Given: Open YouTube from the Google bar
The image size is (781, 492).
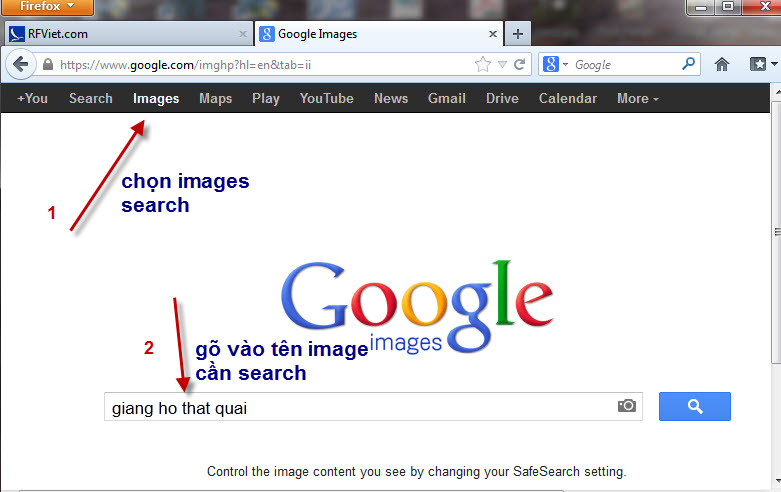Looking at the screenshot, I should [326, 98].
